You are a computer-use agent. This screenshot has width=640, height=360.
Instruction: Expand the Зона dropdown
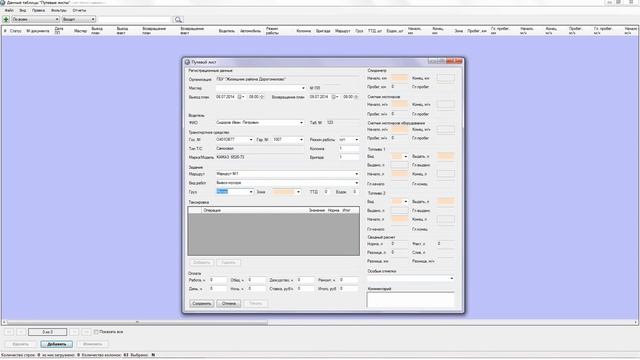click(298, 192)
